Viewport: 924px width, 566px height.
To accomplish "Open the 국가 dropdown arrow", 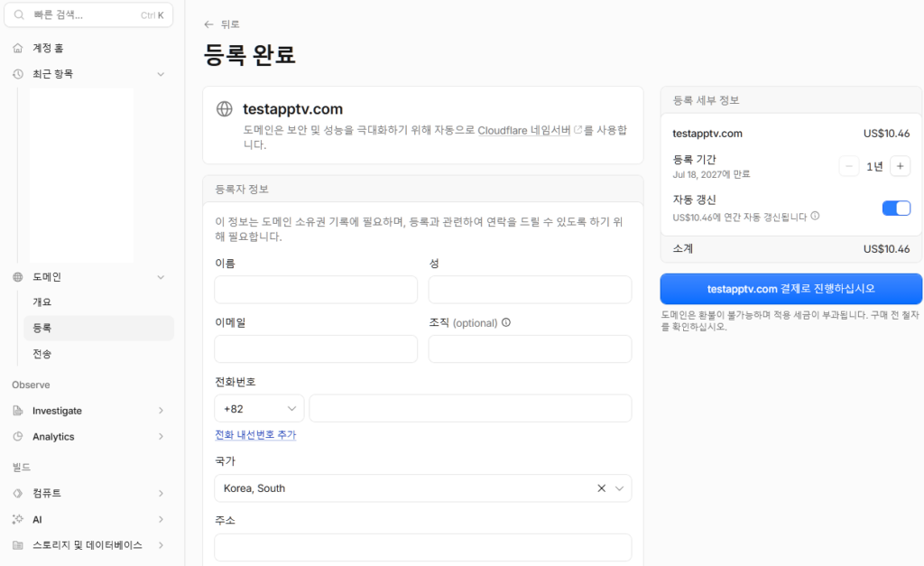I will point(619,488).
